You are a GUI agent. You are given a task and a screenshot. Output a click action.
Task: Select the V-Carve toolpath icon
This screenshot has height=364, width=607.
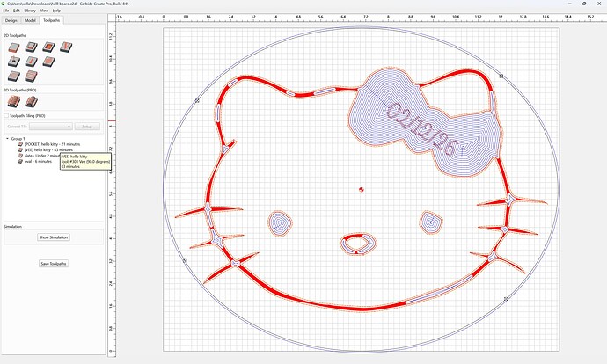(66, 47)
